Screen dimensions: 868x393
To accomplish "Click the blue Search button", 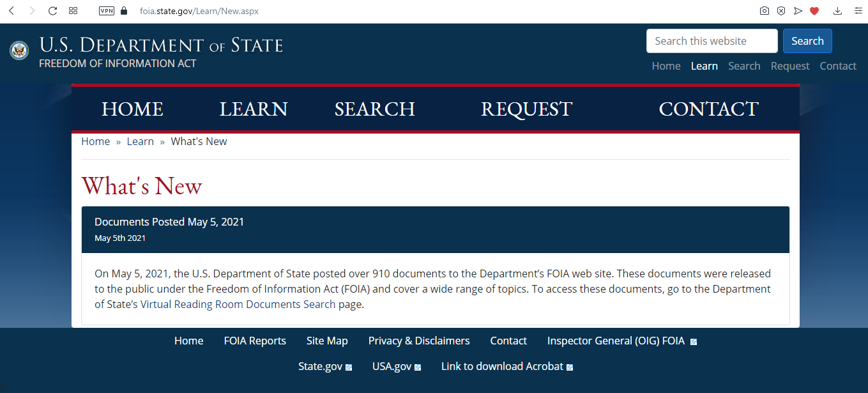I will [807, 41].
